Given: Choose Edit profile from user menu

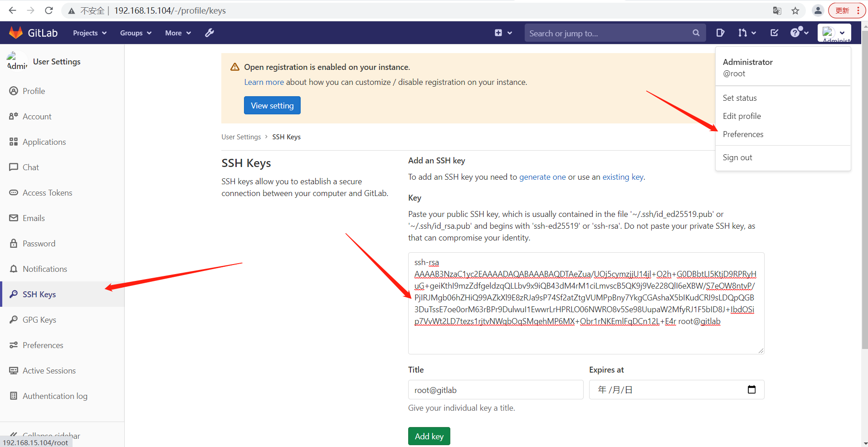Looking at the screenshot, I should (783, 116).
